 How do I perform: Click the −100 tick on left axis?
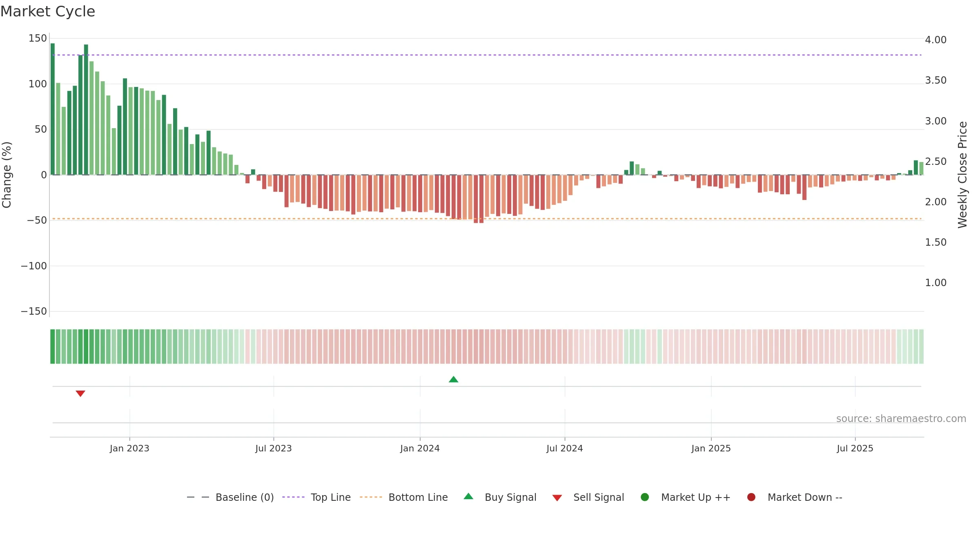34,266
